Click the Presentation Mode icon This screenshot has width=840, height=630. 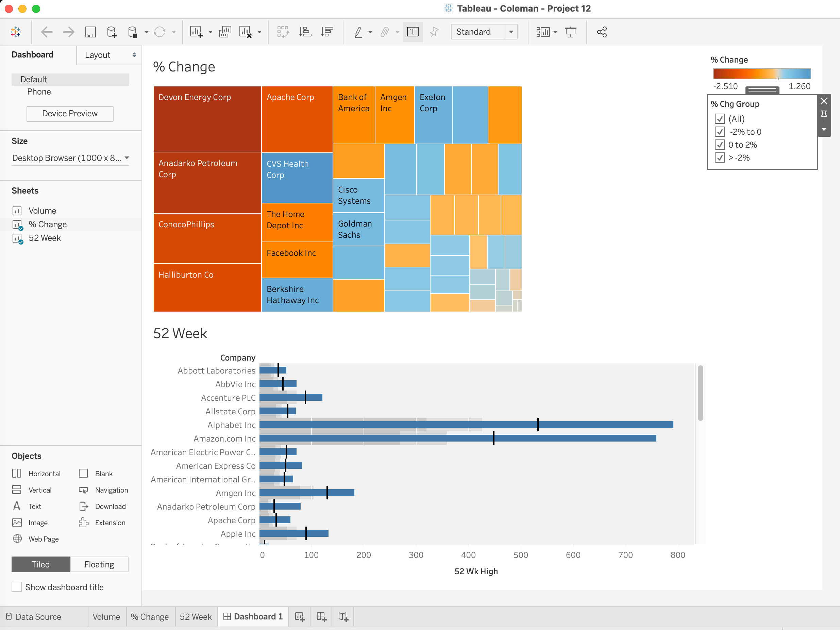click(x=570, y=32)
